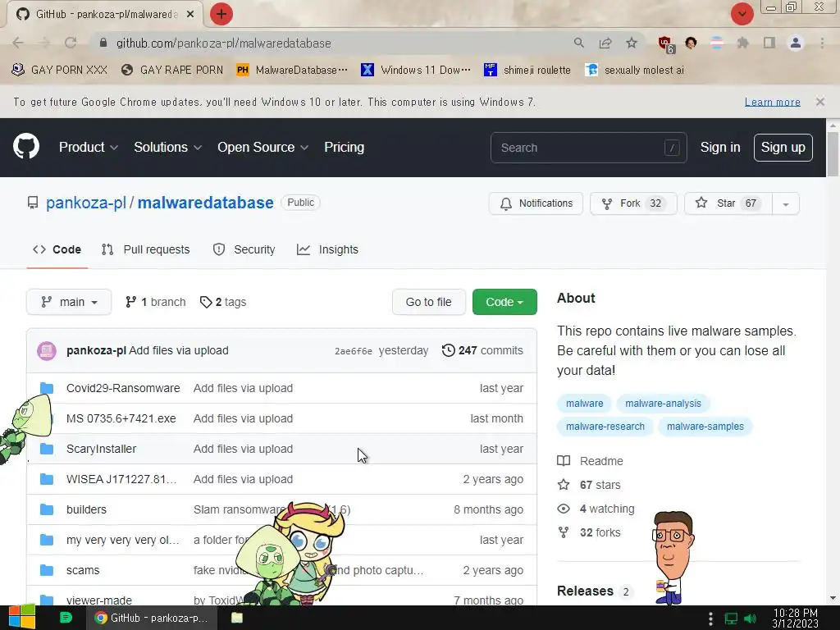Bookmark page with the star icon
Screen dimensions: 840x630
632,43
